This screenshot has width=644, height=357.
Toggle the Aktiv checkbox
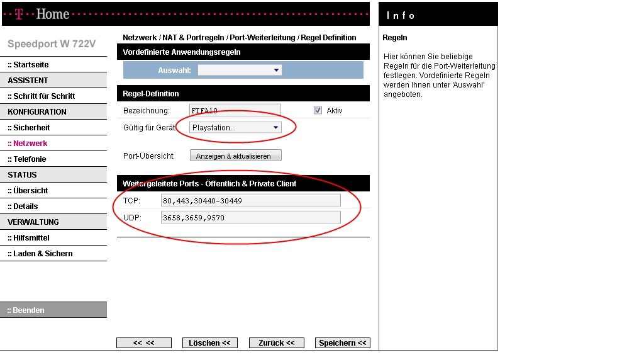[x=318, y=110]
